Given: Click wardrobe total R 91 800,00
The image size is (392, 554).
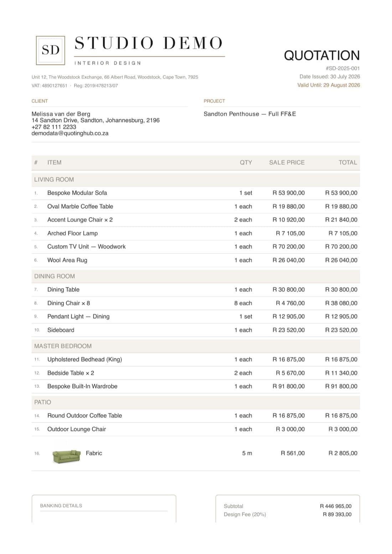Looking at the screenshot, I should click(341, 386).
